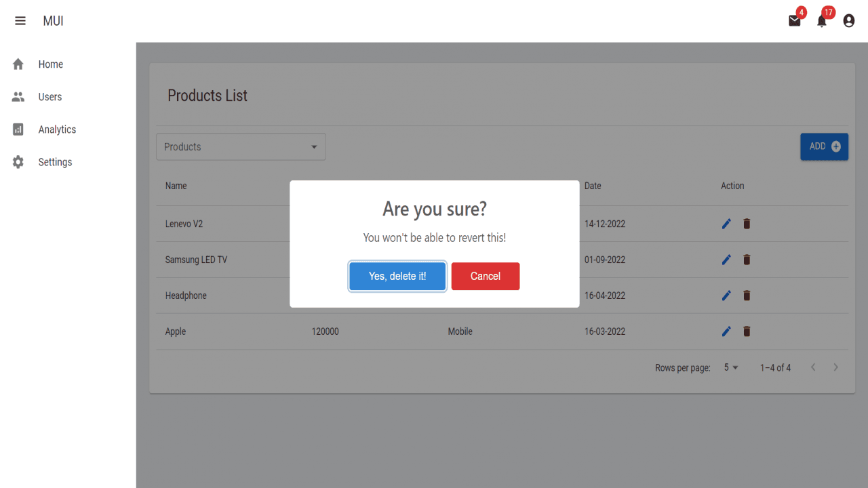The width and height of the screenshot is (868, 488).
Task: Select the Apple name cell
Action: point(176,331)
